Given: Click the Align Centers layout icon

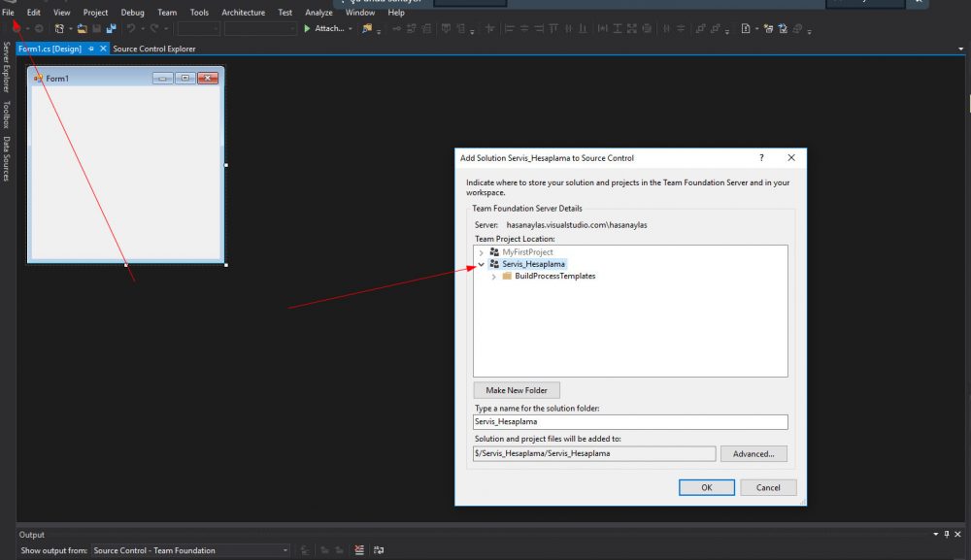Looking at the screenshot, I should (524, 28).
